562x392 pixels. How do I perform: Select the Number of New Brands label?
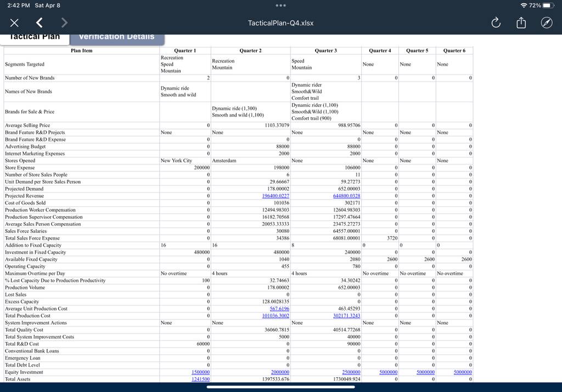(x=30, y=78)
